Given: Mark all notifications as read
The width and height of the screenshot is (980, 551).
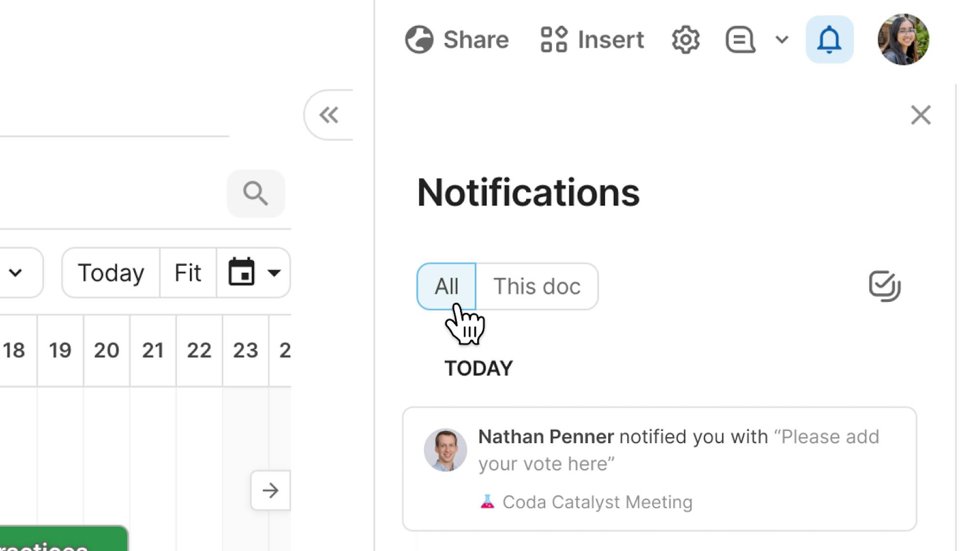Looking at the screenshot, I should (884, 286).
